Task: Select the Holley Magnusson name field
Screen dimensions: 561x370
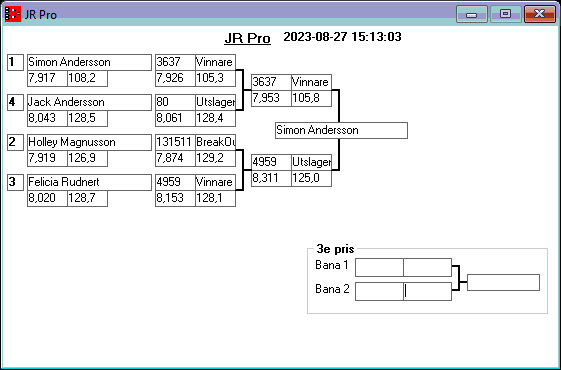Action: [89, 142]
